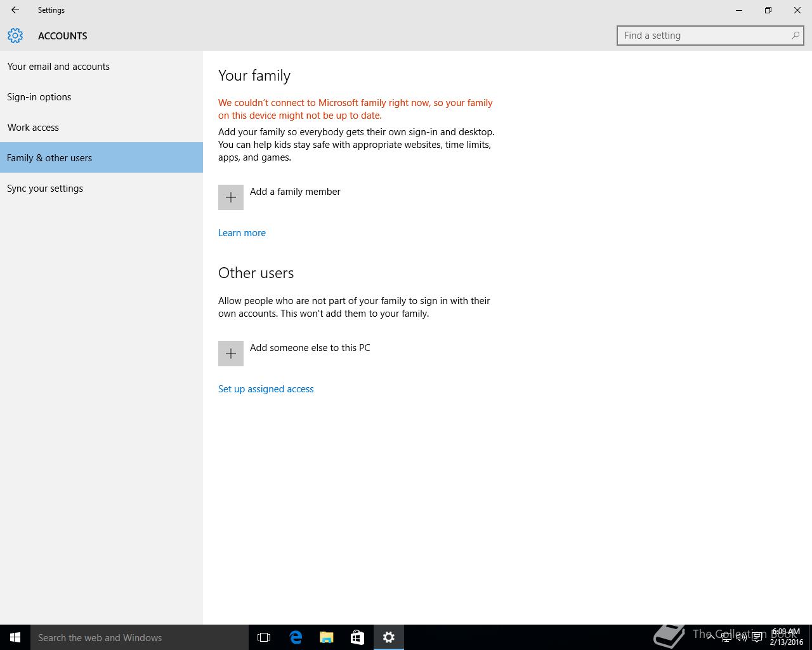This screenshot has height=650, width=812.
Task: Click Add someone else to this PC
Action: coord(310,348)
